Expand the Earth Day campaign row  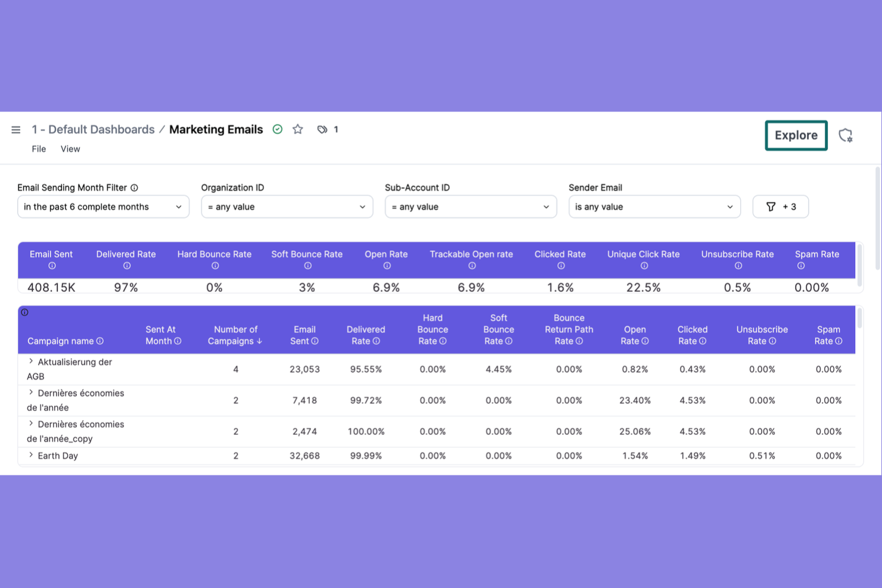coord(30,454)
